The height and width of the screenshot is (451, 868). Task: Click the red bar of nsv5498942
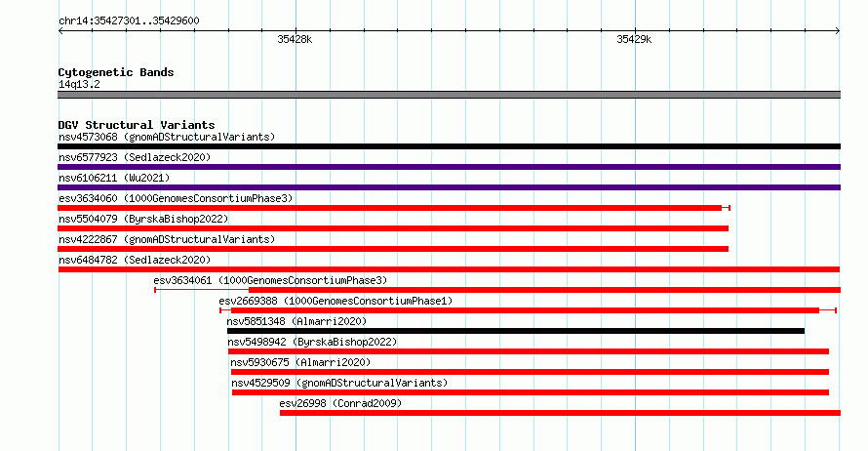click(529, 351)
